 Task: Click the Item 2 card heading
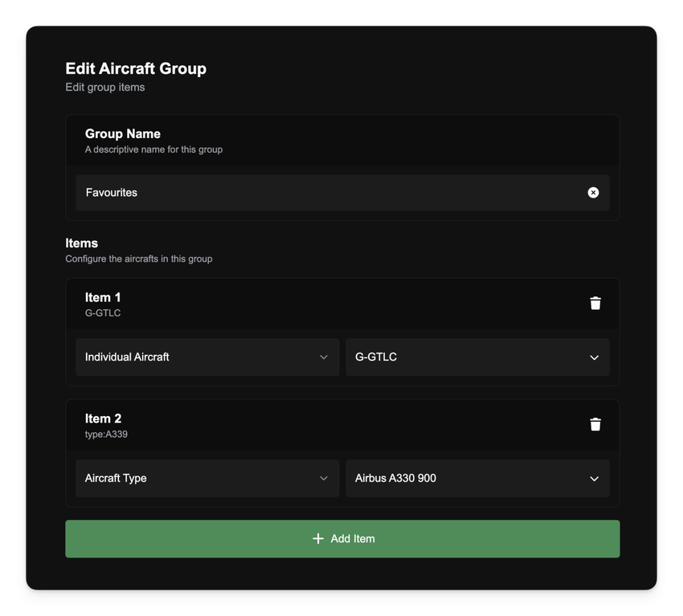tap(103, 418)
